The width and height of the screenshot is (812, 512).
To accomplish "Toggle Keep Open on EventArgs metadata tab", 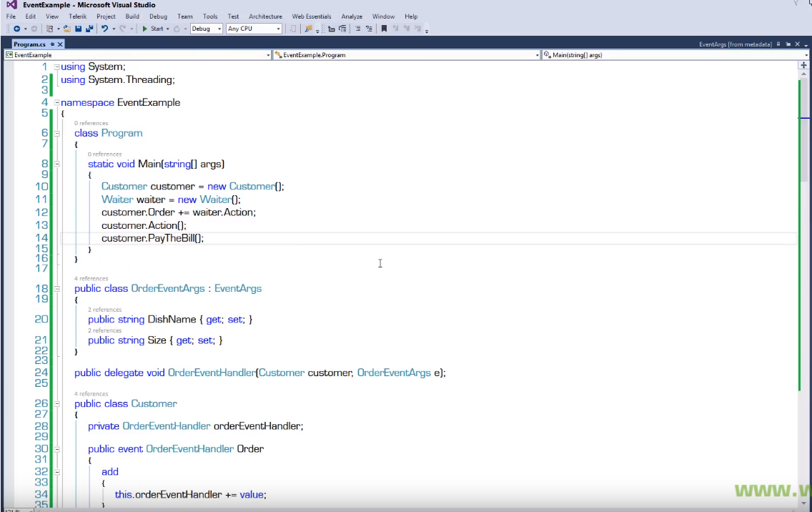I will [788, 44].
